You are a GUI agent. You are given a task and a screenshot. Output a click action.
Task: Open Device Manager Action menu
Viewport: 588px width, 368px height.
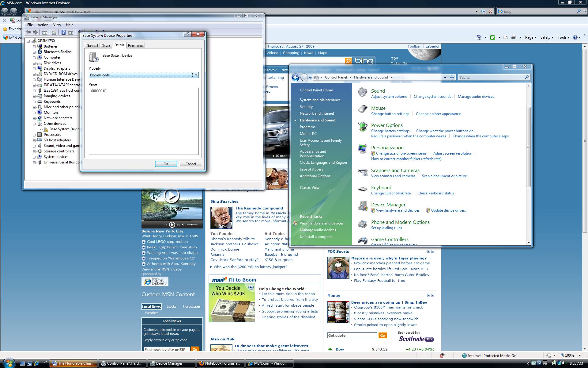click(43, 25)
